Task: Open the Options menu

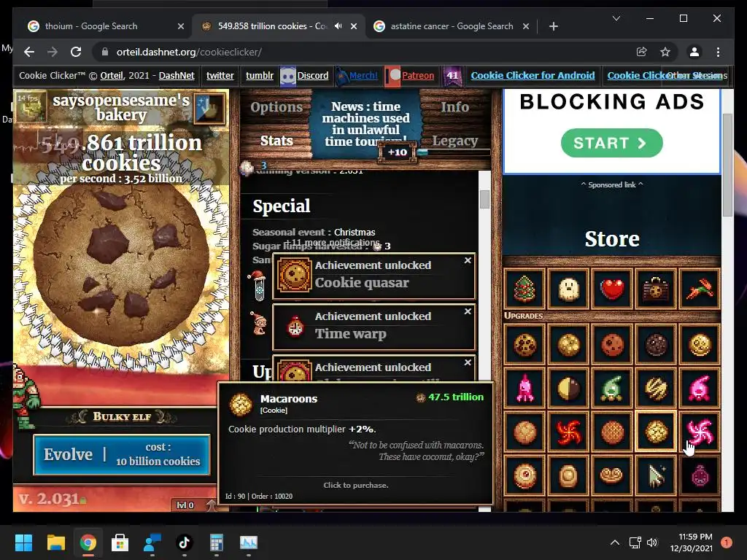Action: click(276, 107)
